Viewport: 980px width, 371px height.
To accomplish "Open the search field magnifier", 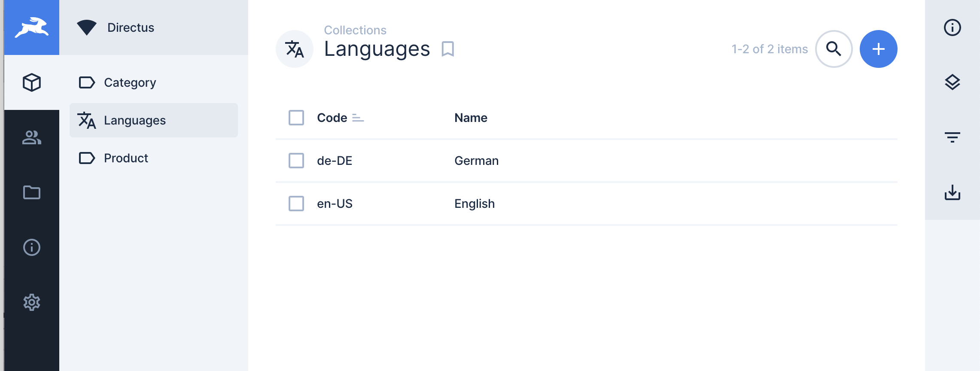I will (834, 49).
